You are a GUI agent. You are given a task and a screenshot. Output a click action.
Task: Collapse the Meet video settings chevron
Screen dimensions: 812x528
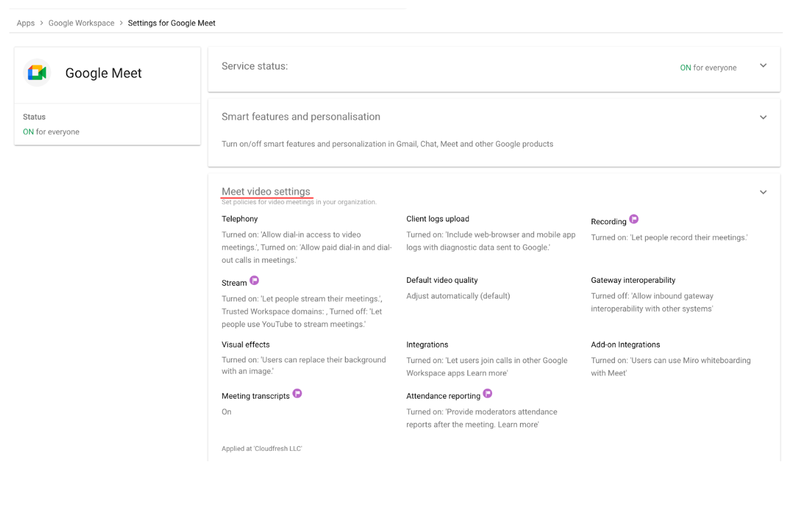pyautogui.click(x=763, y=192)
